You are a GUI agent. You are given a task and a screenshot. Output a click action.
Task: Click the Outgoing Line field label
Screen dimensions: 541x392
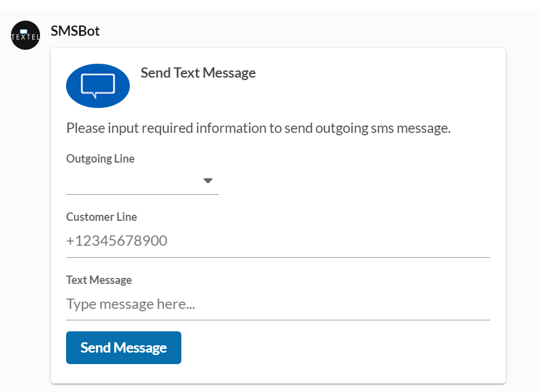[x=100, y=159]
